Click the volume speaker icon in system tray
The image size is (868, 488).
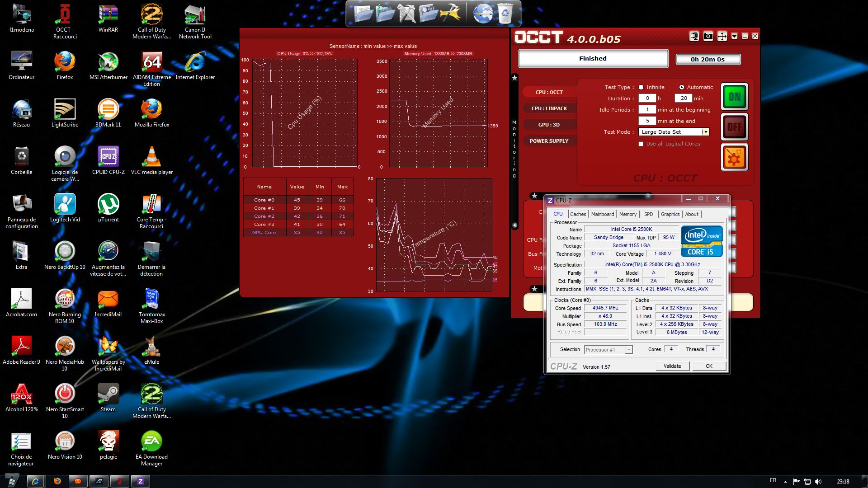(818, 482)
